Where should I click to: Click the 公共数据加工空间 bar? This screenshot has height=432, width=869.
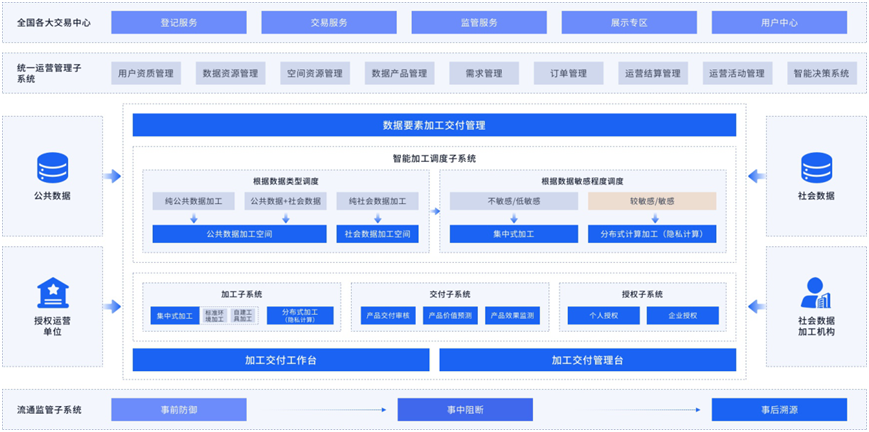(x=239, y=234)
